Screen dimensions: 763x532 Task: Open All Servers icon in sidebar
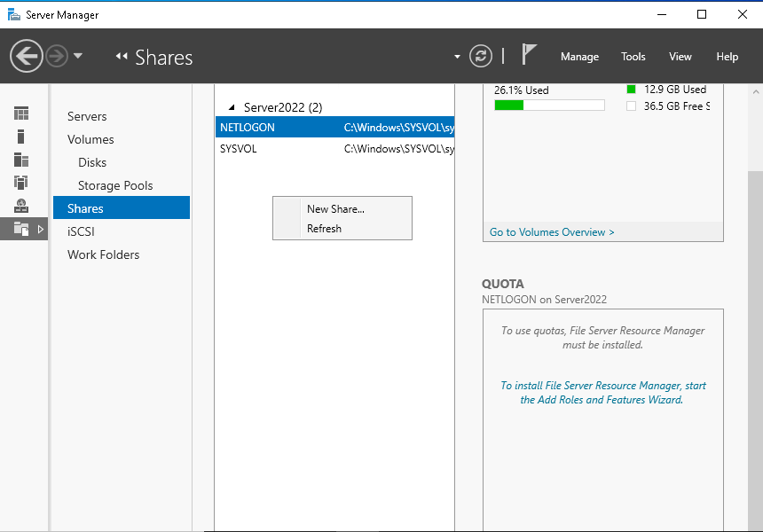[x=21, y=160]
